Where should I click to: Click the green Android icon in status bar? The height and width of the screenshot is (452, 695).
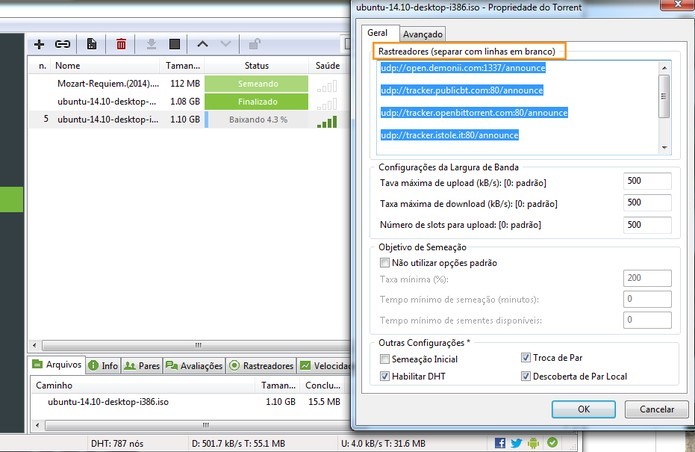point(534,443)
